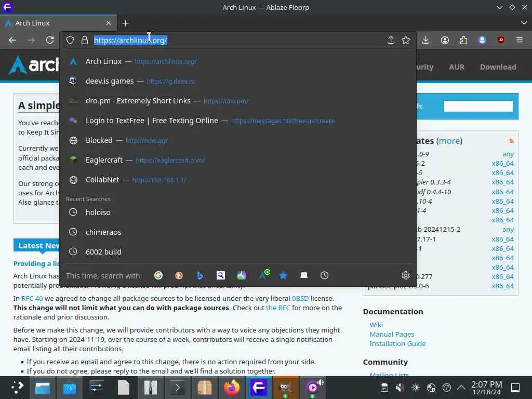Select the CollabNet suggestion
Viewport: 532px width, 399px height.
pos(238,180)
